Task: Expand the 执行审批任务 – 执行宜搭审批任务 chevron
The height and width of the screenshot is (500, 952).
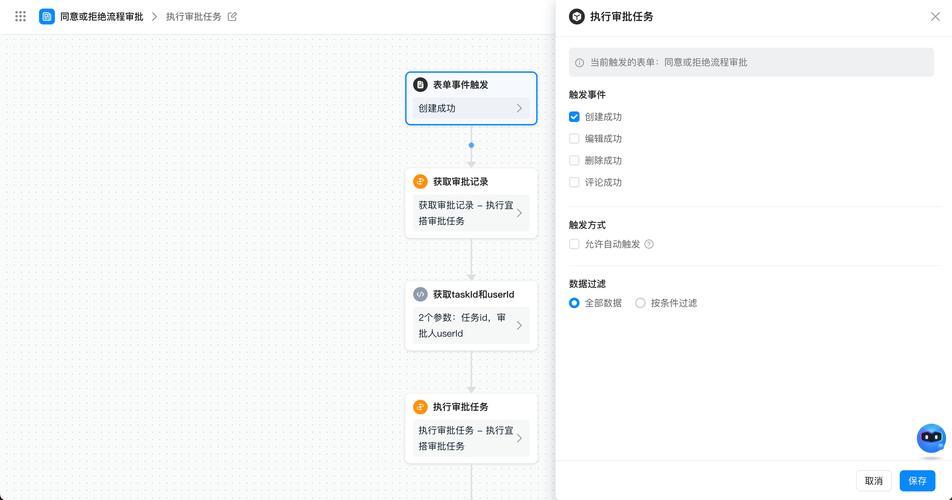Action: [x=519, y=438]
